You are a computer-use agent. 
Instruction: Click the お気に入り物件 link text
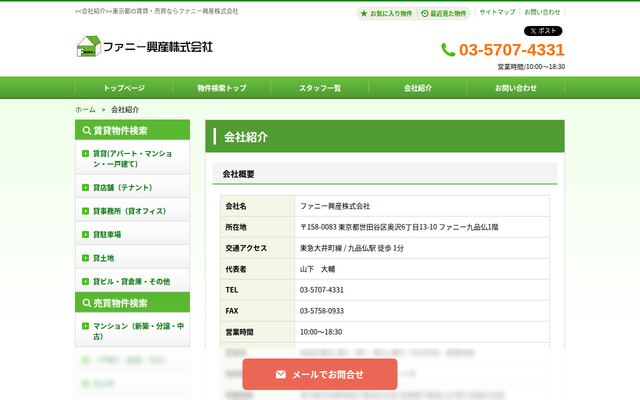(x=391, y=13)
